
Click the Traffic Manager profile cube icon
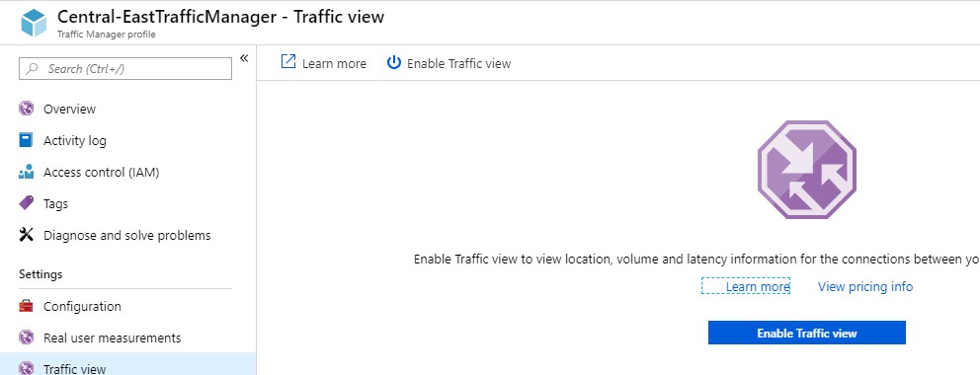[x=34, y=23]
